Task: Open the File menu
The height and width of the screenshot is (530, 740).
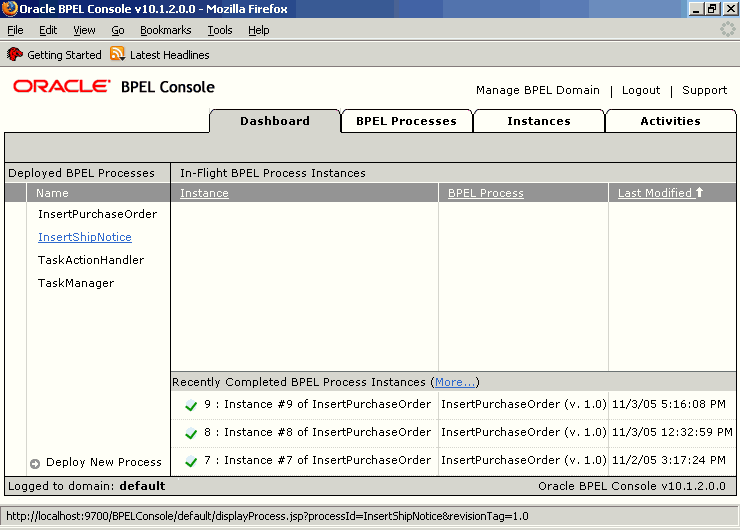Action: [15, 30]
